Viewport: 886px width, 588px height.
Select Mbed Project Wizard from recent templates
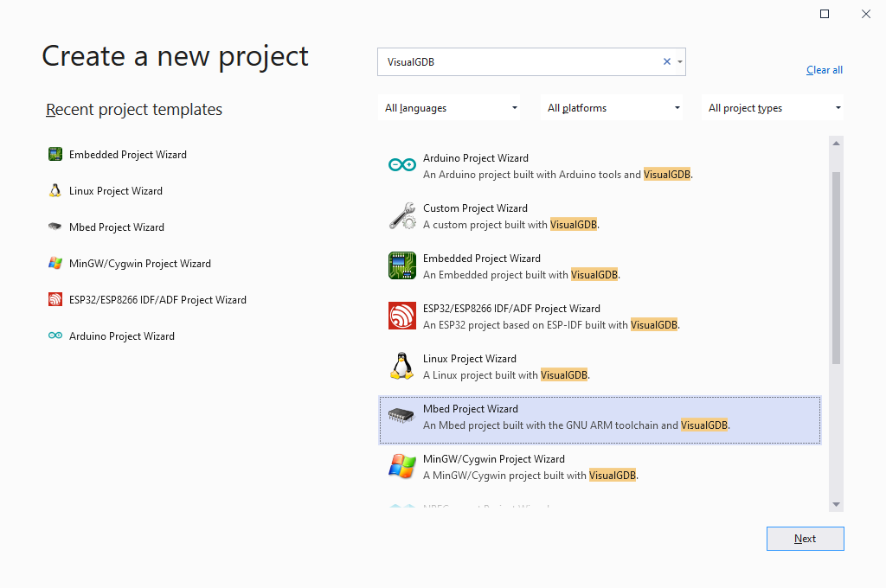click(117, 227)
